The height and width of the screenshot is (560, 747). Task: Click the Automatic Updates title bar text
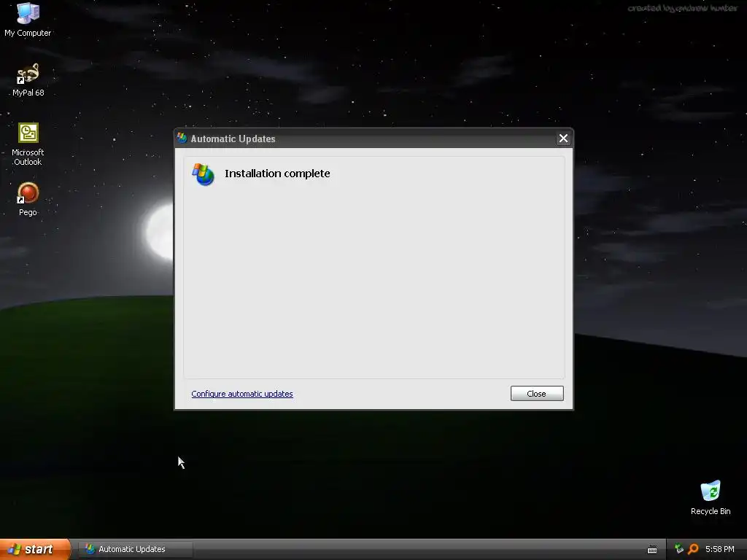click(233, 139)
